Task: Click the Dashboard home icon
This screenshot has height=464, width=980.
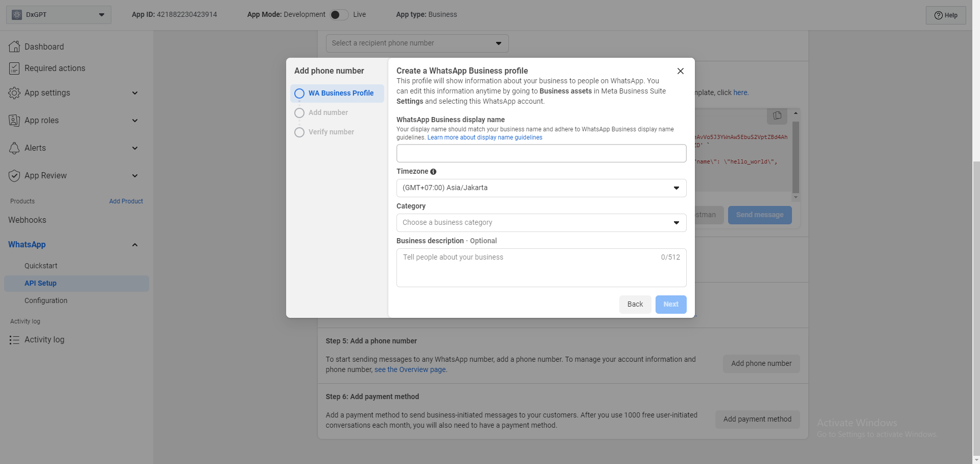Action: click(14, 47)
